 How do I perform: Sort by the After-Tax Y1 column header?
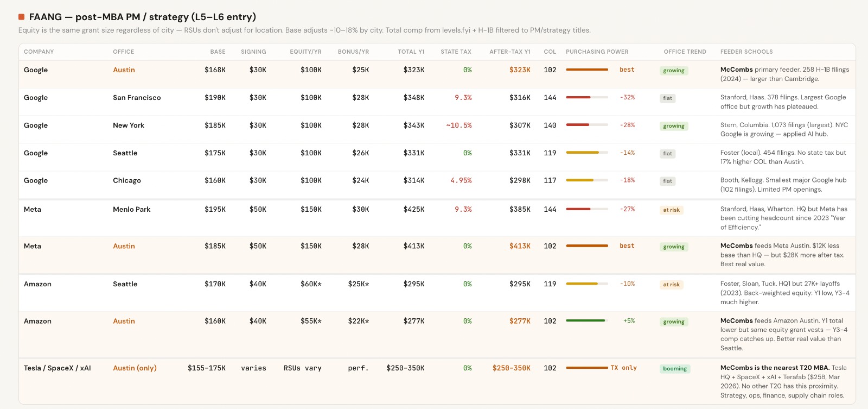point(509,52)
